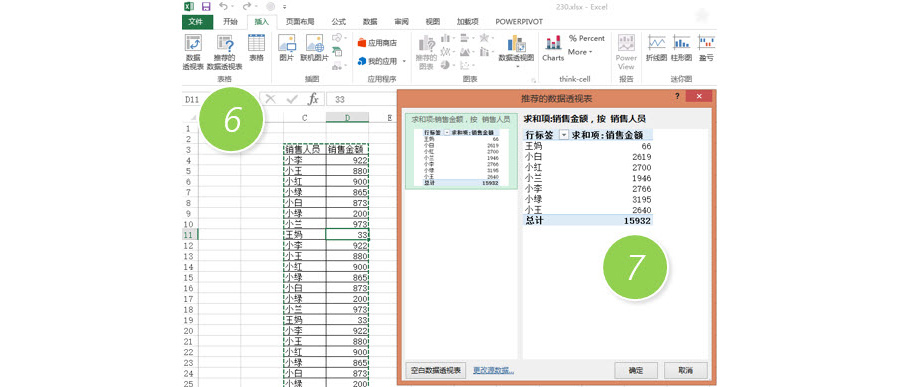Image resolution: width=900 pixels, height=387 pixels.
Task: Switch to the Review (审阅) tab
Action: tap(401, 22)
